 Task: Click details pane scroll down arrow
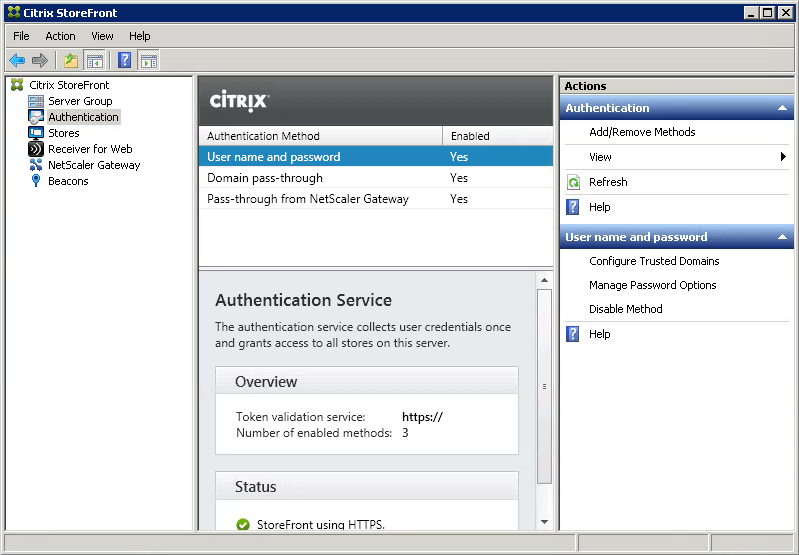pos(544,522)
